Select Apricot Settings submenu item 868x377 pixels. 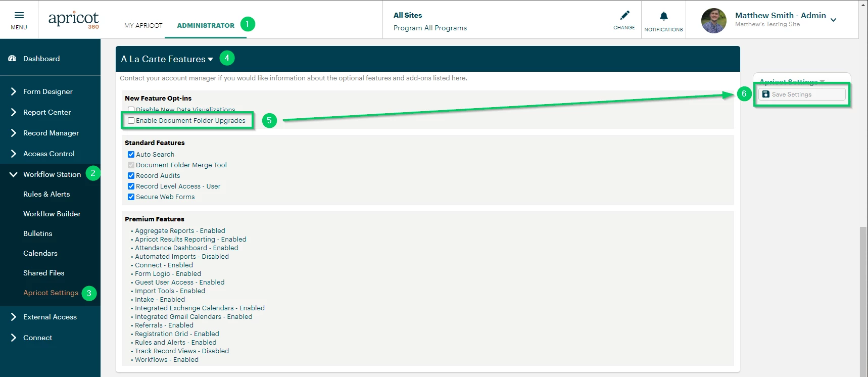click(x=51, y=293)
